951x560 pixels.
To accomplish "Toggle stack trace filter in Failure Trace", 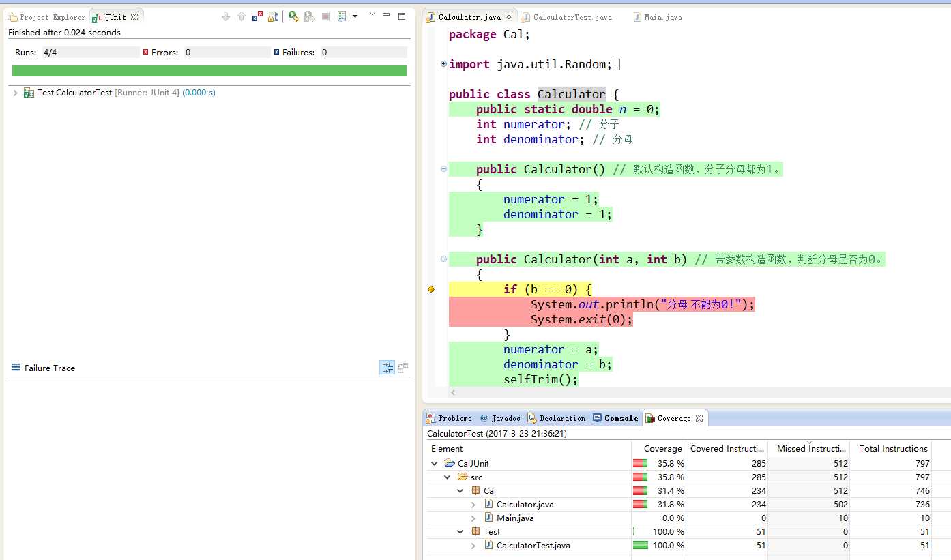I will [387, 368].
